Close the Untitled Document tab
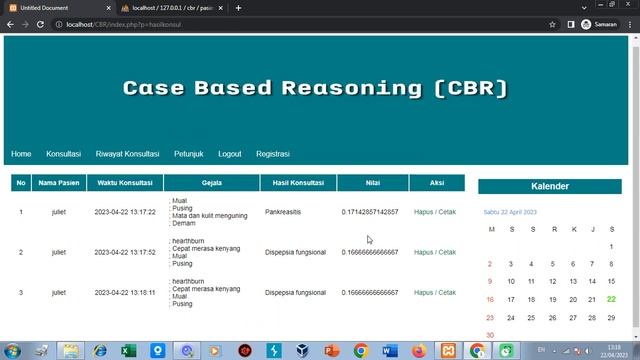Image resolution: width=640 pixels, height=360 pixels. point(108,8)
